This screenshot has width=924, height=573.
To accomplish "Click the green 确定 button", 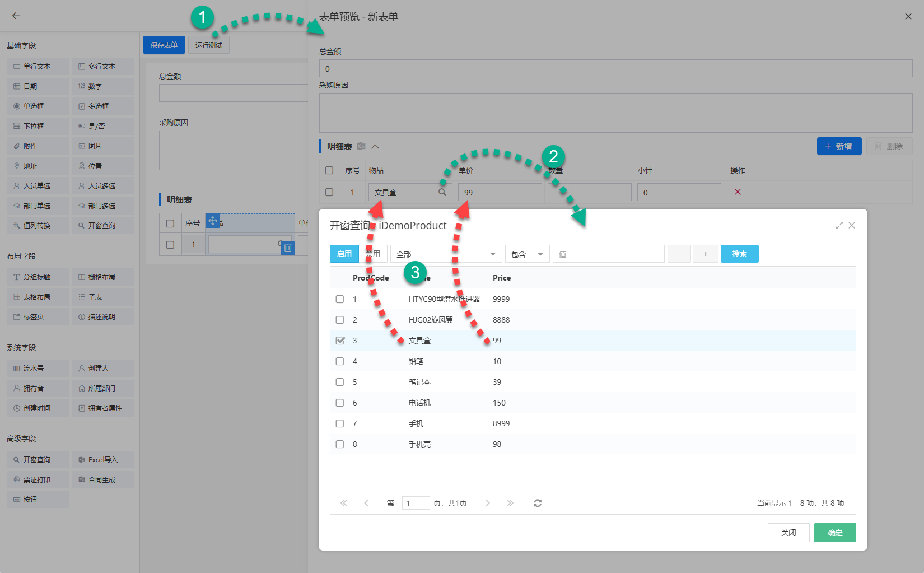I will coord(834,533).
